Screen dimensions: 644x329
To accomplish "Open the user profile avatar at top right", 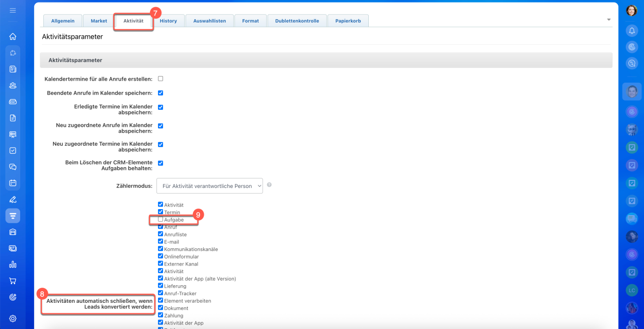I will 632,11.
